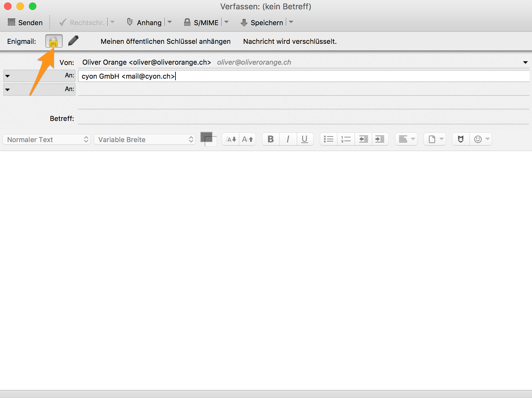
Task: Open the Von sender account dropdown
Action: (x=525, y=62)
